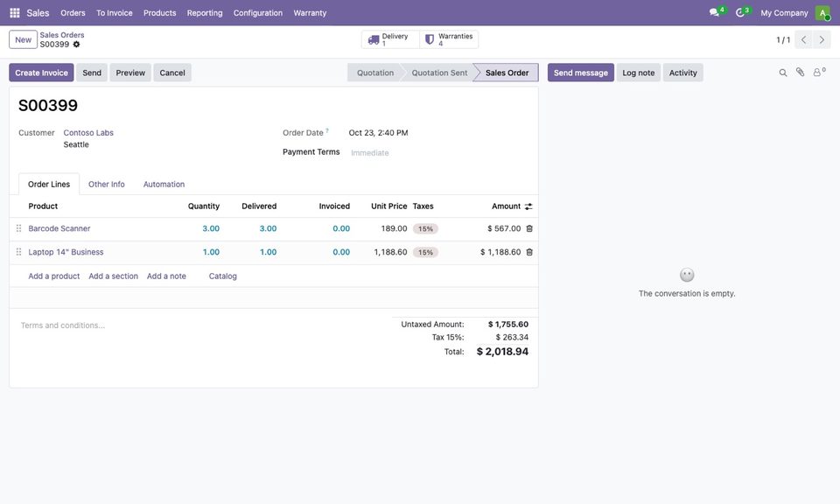The width and height of the screenshot is (840, 504).
Task: Delete the Laptop 14" Business line trash icon
Action: point(529,252)
